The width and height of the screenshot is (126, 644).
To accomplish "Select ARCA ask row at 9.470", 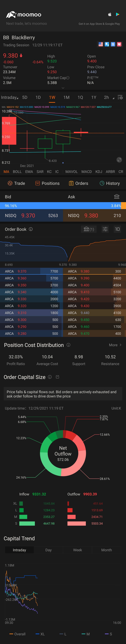I will click(x=94, y=333).
